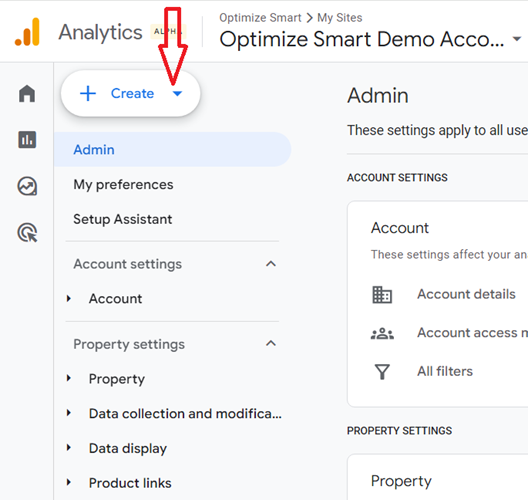Expand the Property tree item arrow
Image resolution: width=528 pixels, height=500 pixels.
(x=69, y=378)
